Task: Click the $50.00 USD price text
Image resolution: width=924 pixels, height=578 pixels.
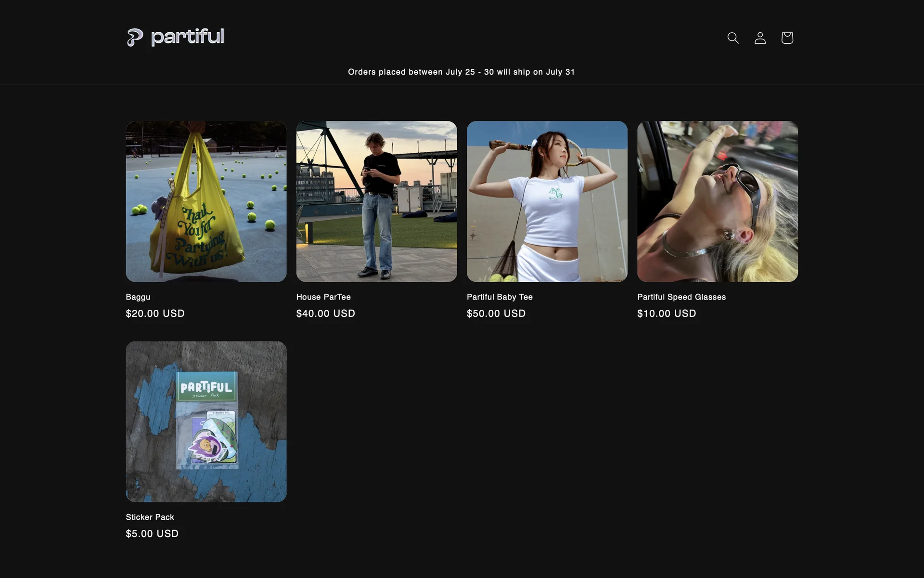Action: tap(496, 314)
